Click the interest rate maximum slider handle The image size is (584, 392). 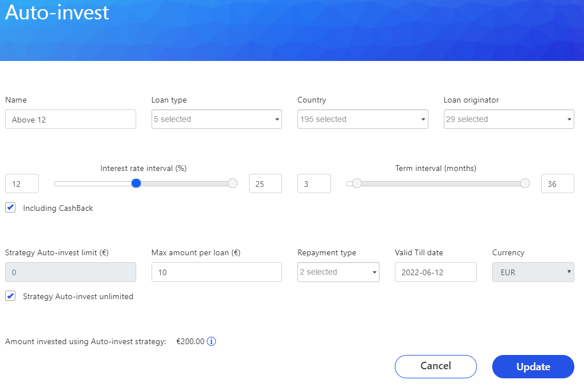232,183
